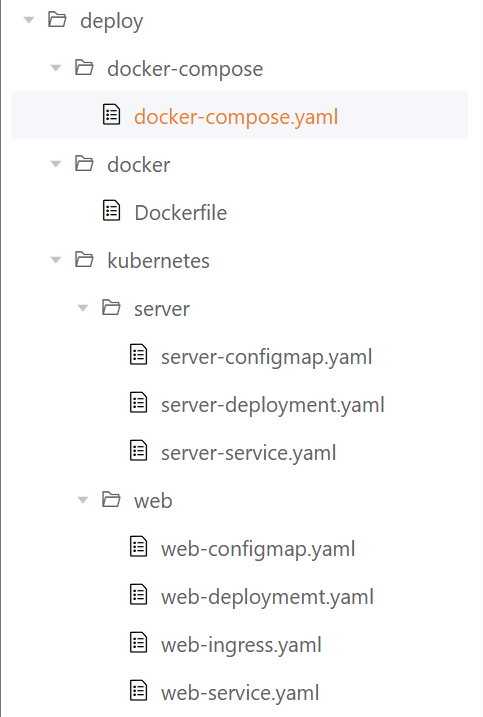
Task: Click the kubernetes folder icon
Action: (84, 260)
